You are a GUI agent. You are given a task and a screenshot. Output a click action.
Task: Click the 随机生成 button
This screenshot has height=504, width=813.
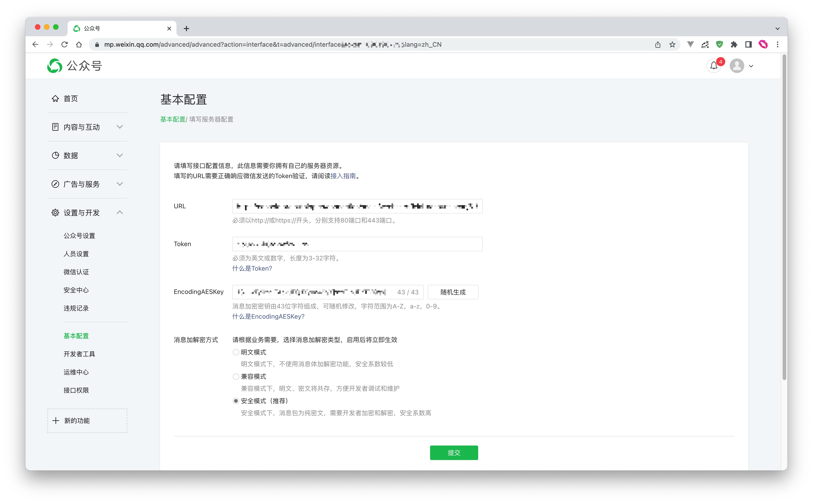coord(453,292)
